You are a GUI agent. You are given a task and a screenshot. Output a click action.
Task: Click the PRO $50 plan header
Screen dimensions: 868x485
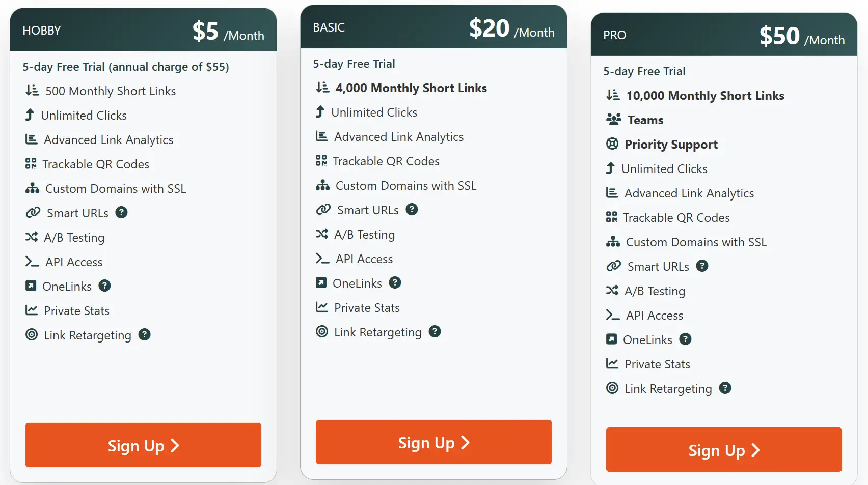tap(724, 35)
